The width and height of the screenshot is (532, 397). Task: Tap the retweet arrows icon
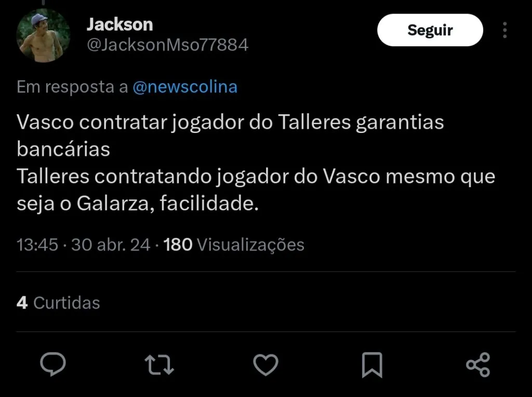click(x=159, y=365)
